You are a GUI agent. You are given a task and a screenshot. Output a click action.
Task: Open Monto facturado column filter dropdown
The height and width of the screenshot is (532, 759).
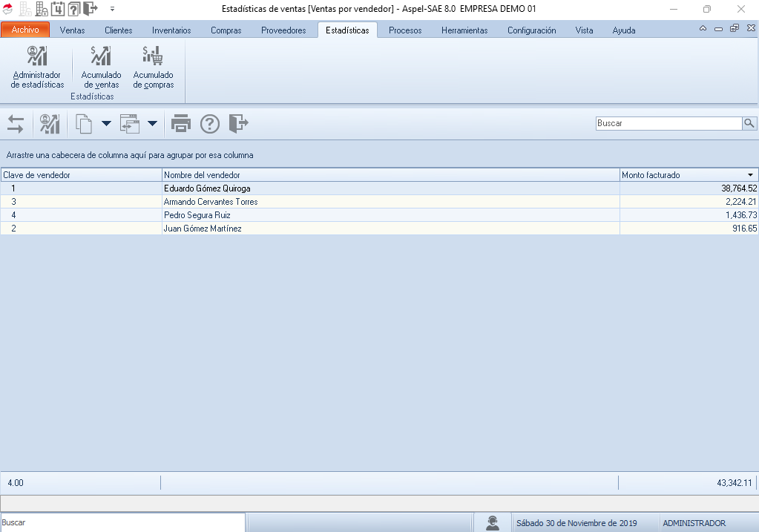click(x=750, y=175)
